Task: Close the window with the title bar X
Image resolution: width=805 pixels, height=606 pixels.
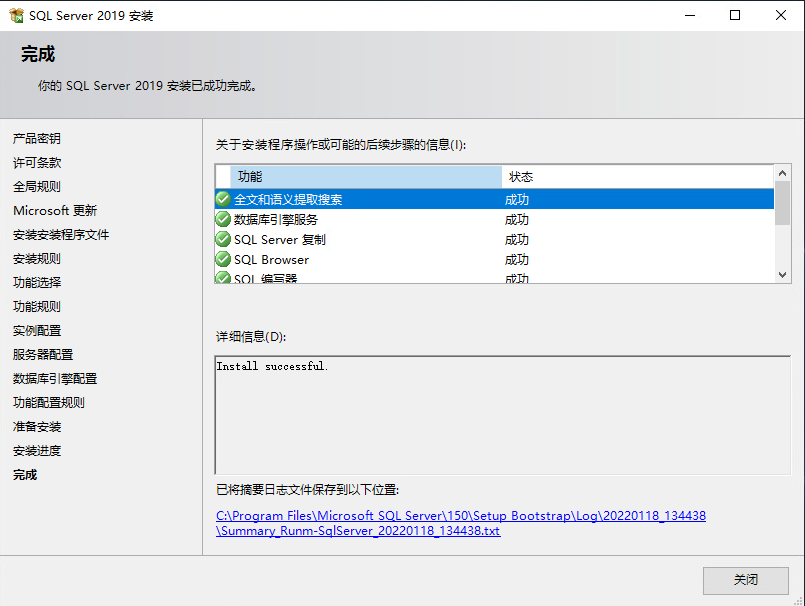Action: click(x=781, y=15)
